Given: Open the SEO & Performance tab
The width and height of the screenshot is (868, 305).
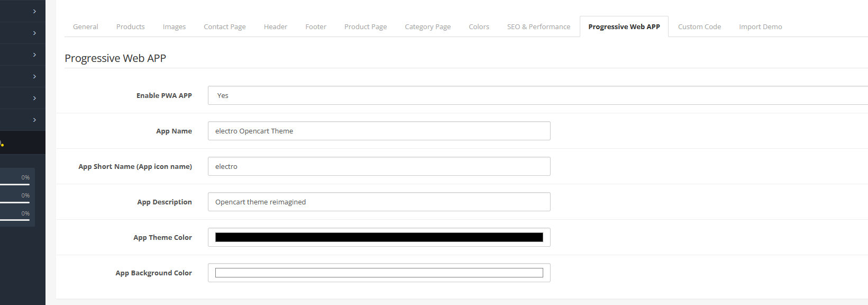Looking at the screenshot, I should coord(538,26).
